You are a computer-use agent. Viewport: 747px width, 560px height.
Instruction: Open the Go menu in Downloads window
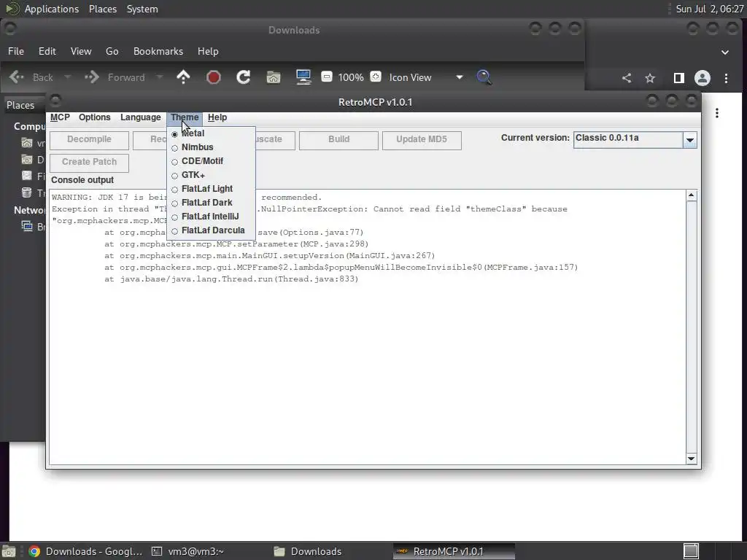click(112, 52)
